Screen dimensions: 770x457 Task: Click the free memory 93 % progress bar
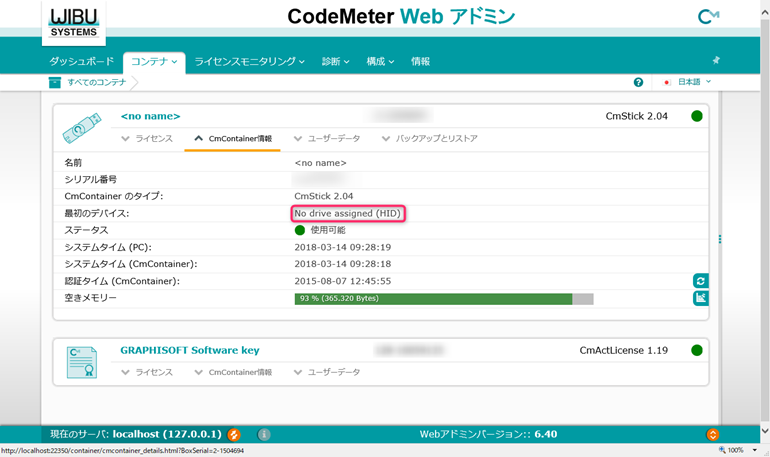click(x=444, y=298)
